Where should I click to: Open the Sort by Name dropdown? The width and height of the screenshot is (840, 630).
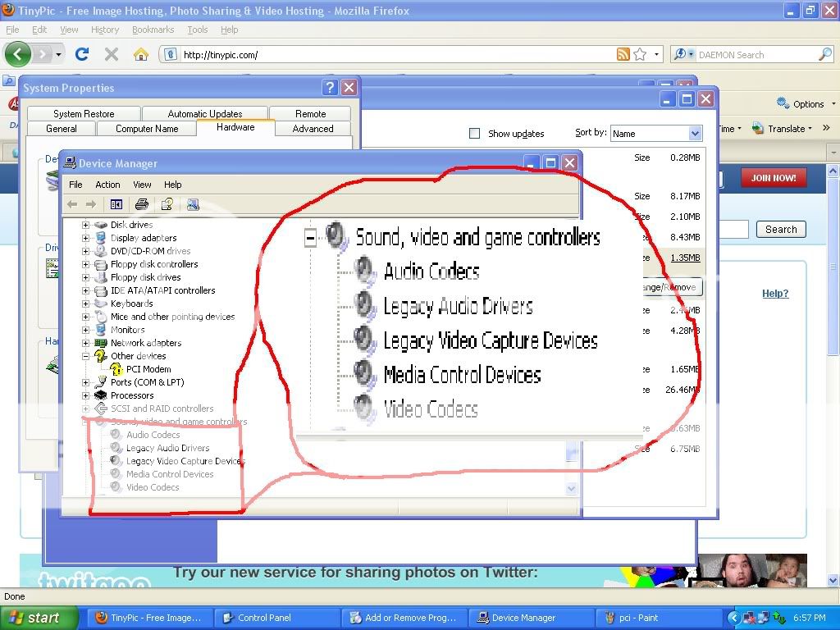point(695,134)
